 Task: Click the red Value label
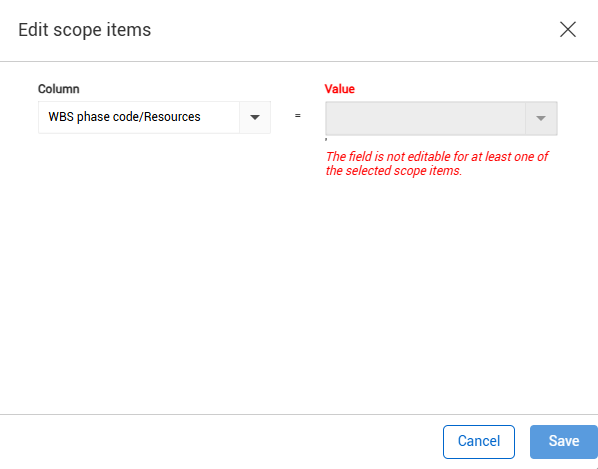click(x=339, y=89)
